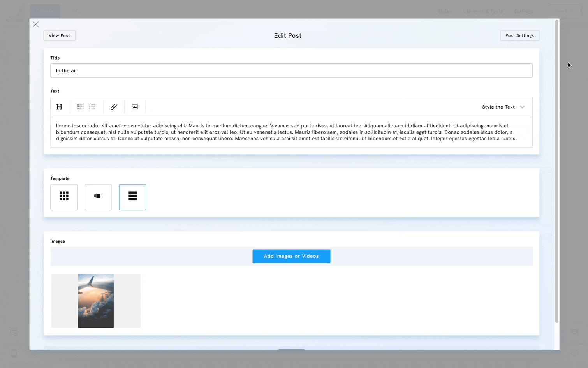Click Add Images or Videos

[x=291, y=256]
